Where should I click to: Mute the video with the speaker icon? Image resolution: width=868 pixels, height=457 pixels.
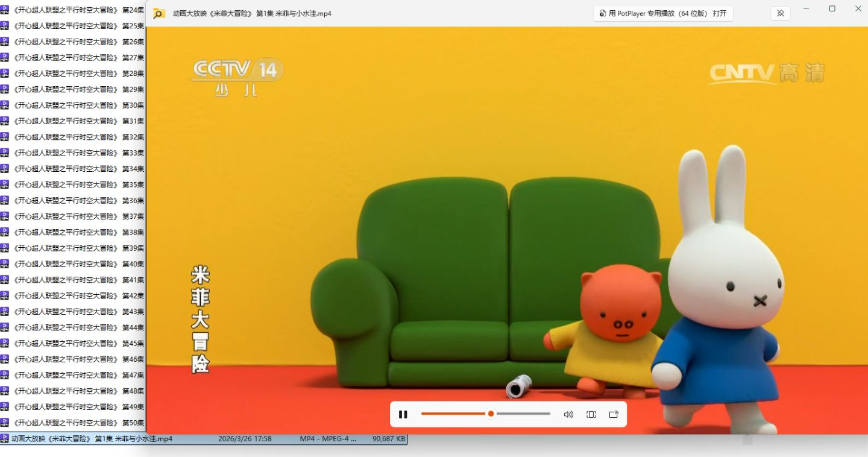pos(568,415)
